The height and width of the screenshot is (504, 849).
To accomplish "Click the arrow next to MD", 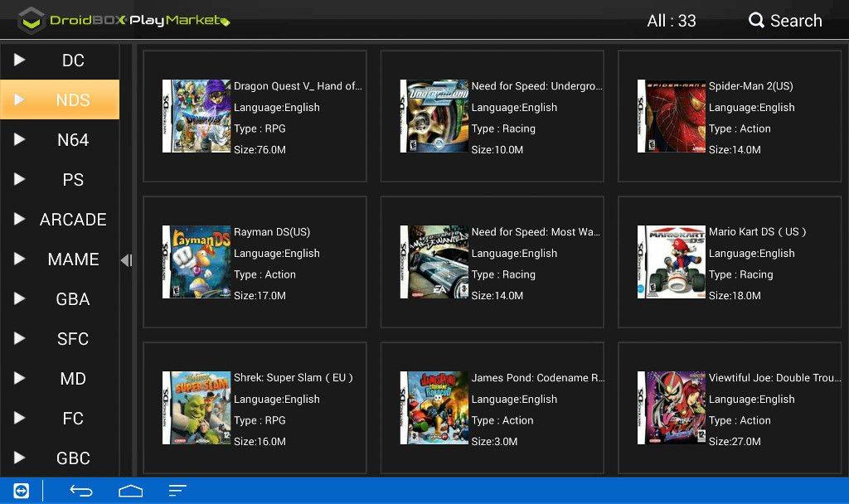I will click(20, 378).
